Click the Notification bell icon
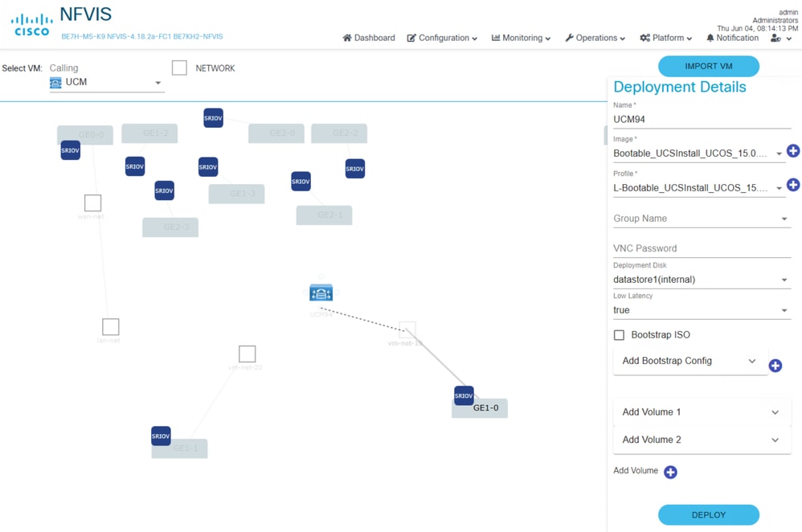 pos(710,38)
